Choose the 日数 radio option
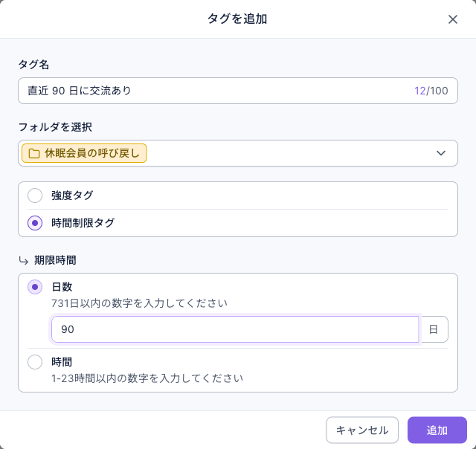 point(35,287)
